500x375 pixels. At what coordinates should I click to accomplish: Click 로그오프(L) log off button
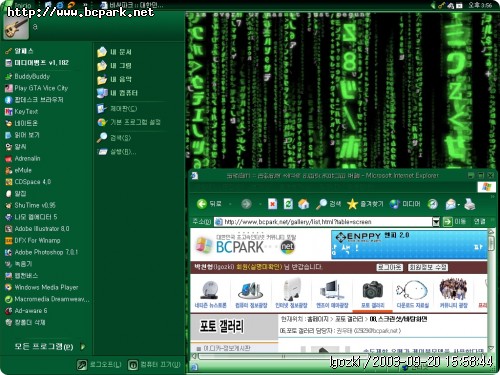tap(99, 365)
